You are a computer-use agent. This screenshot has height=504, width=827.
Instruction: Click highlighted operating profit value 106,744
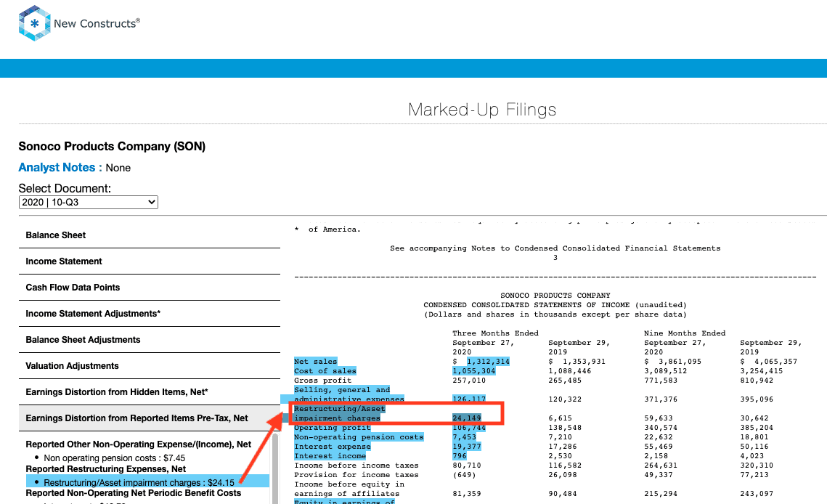[x=469, y=428]
